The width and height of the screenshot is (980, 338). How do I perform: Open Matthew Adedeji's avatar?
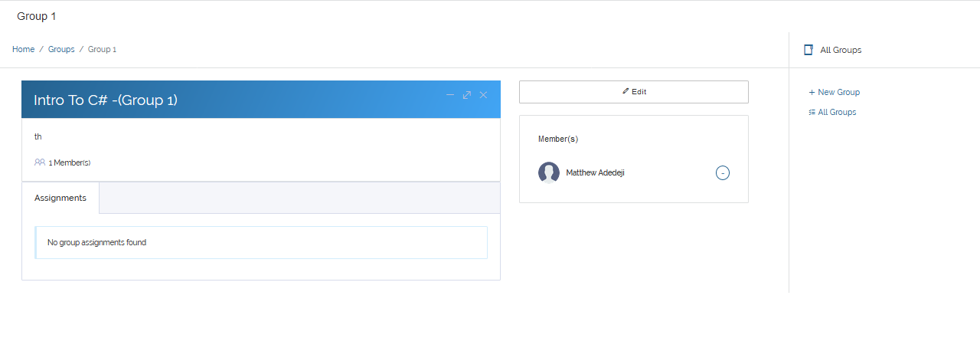pyautogui.click(x=549, y=172)
